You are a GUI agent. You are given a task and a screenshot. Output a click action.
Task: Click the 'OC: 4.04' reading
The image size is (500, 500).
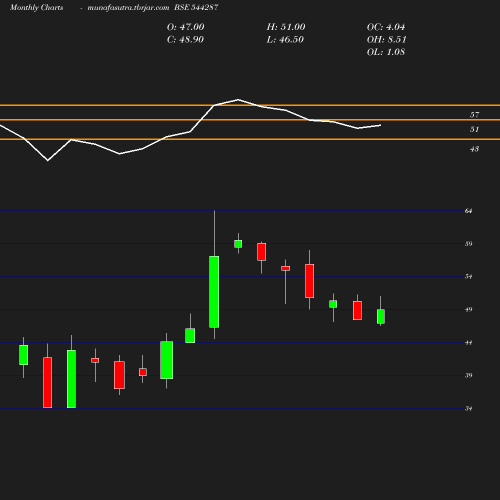point(386,27)
